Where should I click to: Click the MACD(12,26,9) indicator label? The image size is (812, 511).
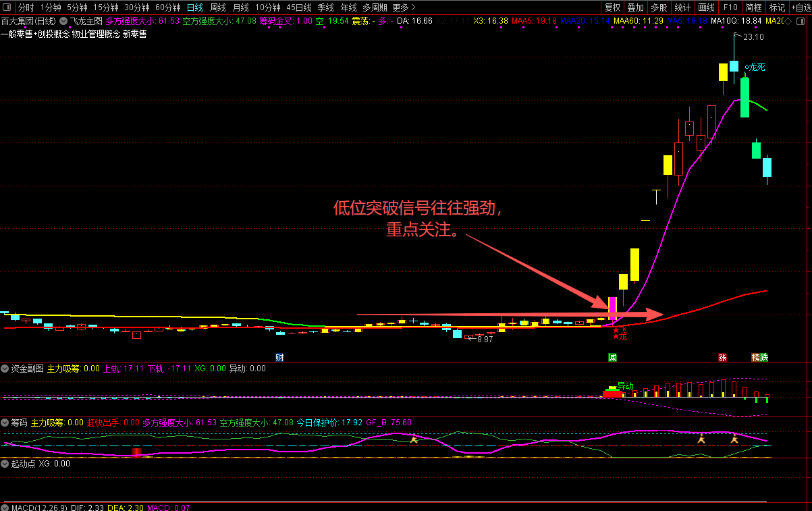(39, 507)
